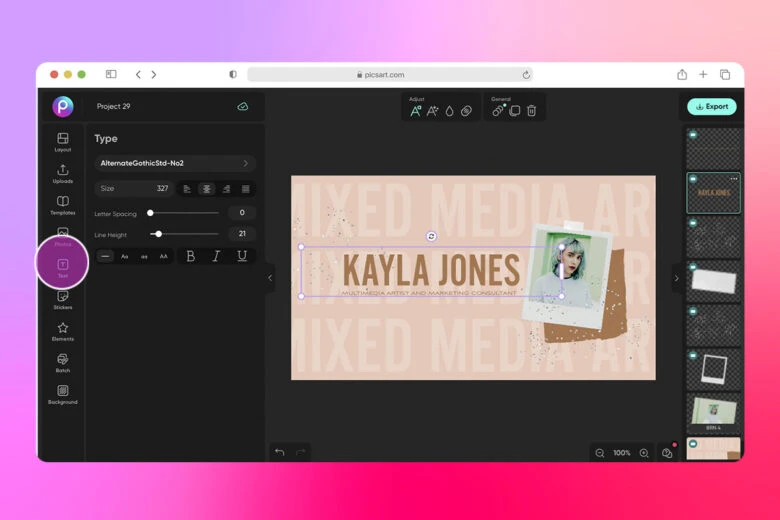Click the Letter Spacing slider handle
The width and height of the screenshot is (780, 520).
click(x=150, y=213)
